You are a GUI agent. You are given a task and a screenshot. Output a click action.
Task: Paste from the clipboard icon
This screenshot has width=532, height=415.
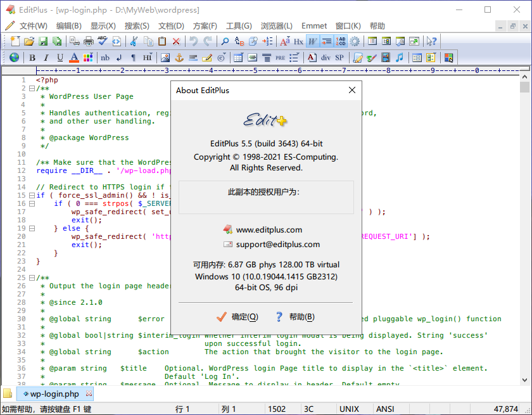point(162,41)
